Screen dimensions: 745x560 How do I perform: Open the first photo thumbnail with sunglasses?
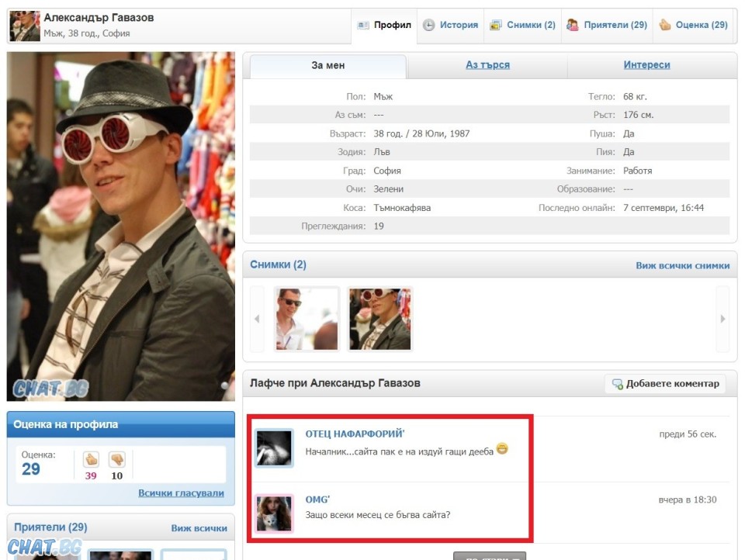tap(307, 319)
